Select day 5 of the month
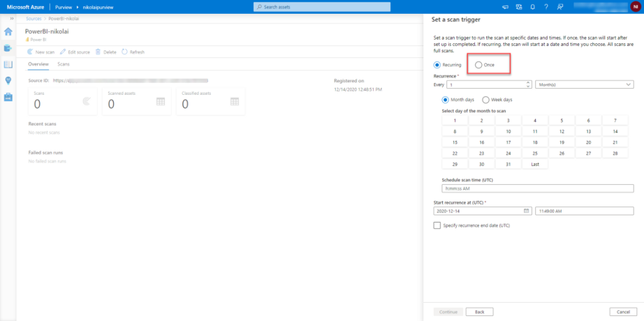The image size is (644, 321). click(x=562, y=120)
